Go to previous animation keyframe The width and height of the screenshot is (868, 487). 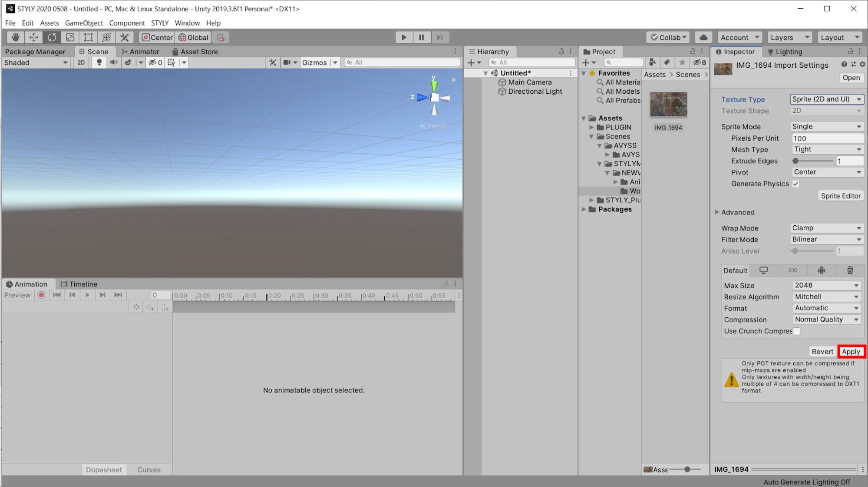pos(72,295)
